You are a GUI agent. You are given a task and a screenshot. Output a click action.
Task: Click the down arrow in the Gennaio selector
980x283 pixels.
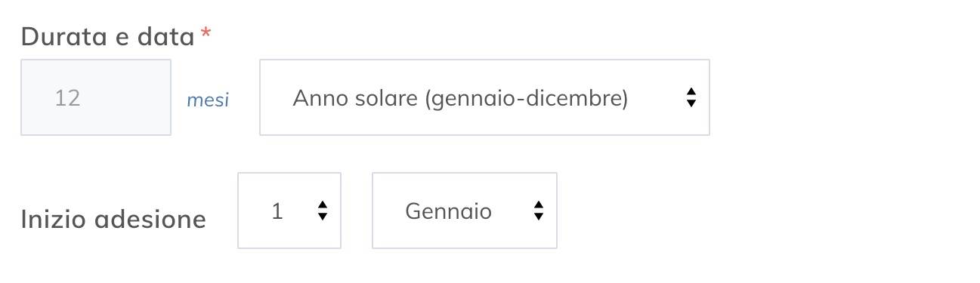click(538, 216)
